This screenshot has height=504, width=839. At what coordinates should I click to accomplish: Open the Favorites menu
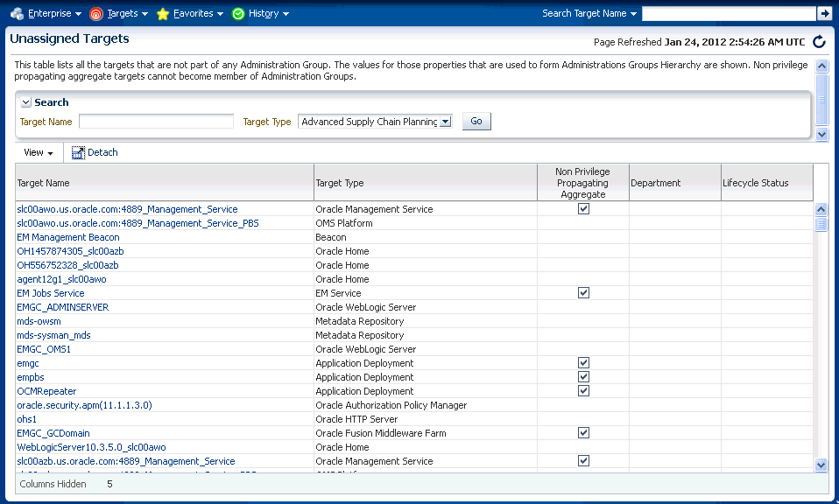click(x=199, y=14)
